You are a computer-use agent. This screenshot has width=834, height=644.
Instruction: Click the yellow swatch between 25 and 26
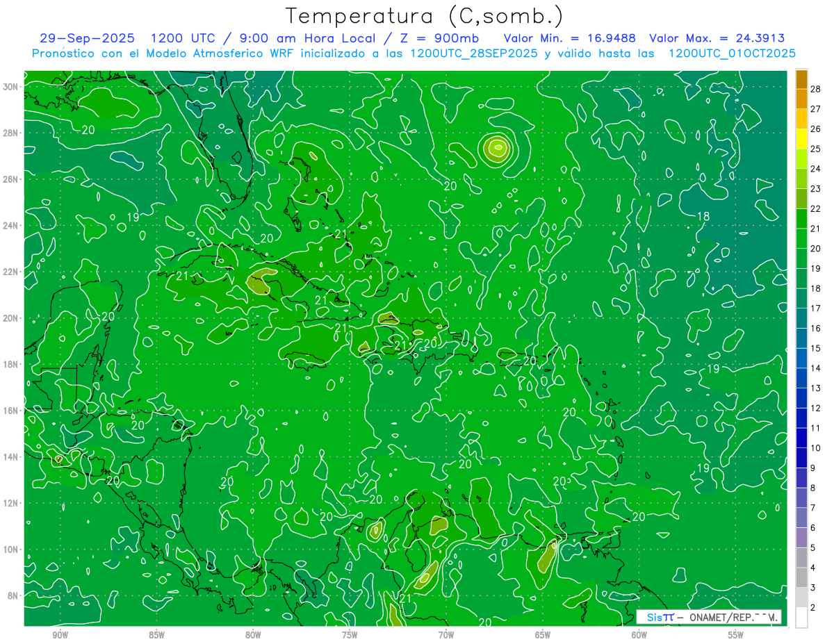pyautogui.click(x=801, y=138)
